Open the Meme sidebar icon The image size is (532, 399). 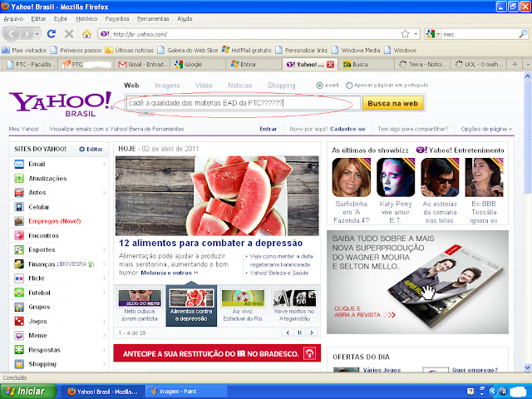pyautogui.click(x=19, y=336)
